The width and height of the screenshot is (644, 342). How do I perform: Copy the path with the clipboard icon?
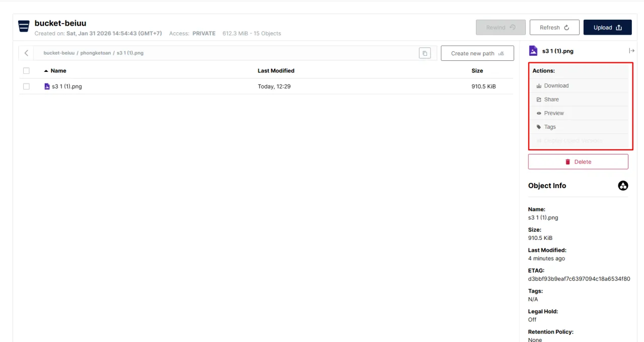point(425,53)
